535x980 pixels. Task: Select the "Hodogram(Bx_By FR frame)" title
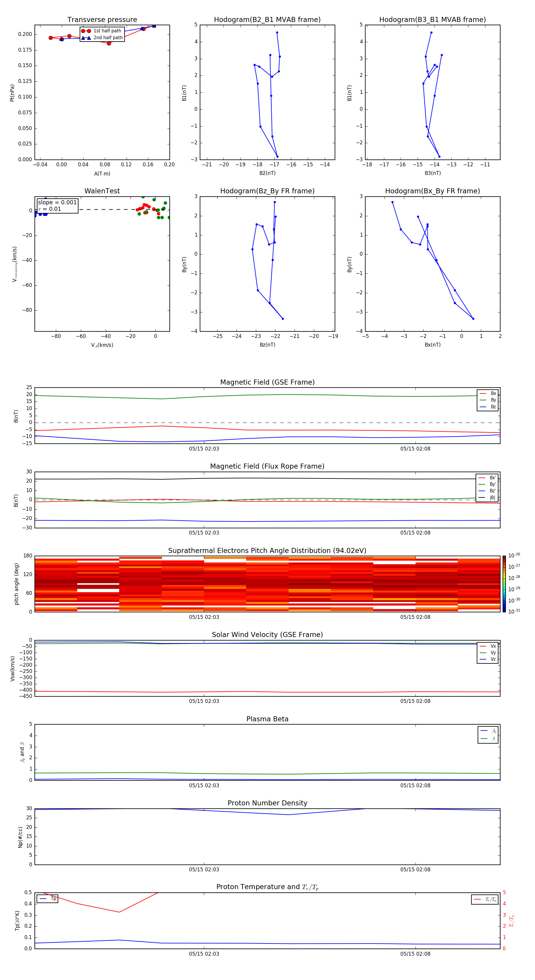pyautogui.click(x=432, y=191)
